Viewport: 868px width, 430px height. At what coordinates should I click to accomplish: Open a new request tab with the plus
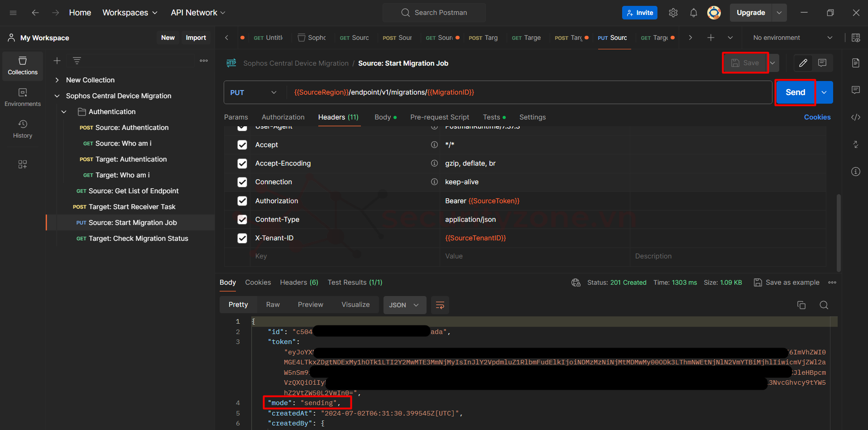711,38
